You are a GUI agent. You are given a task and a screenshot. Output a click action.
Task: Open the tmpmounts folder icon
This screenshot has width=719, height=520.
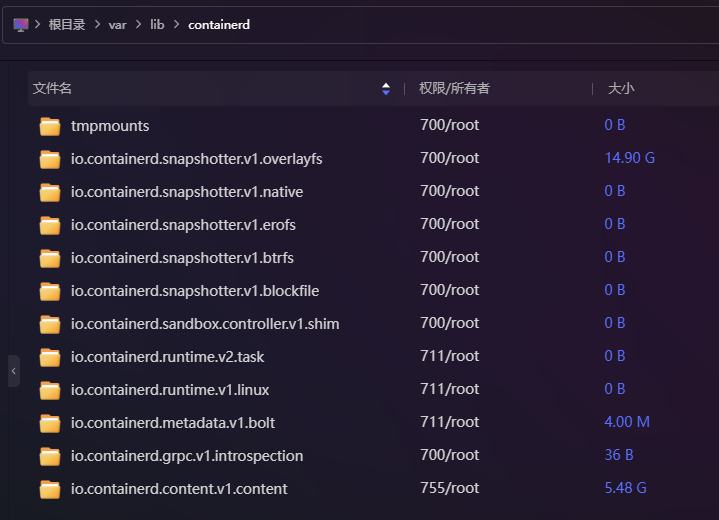point(50,126)
